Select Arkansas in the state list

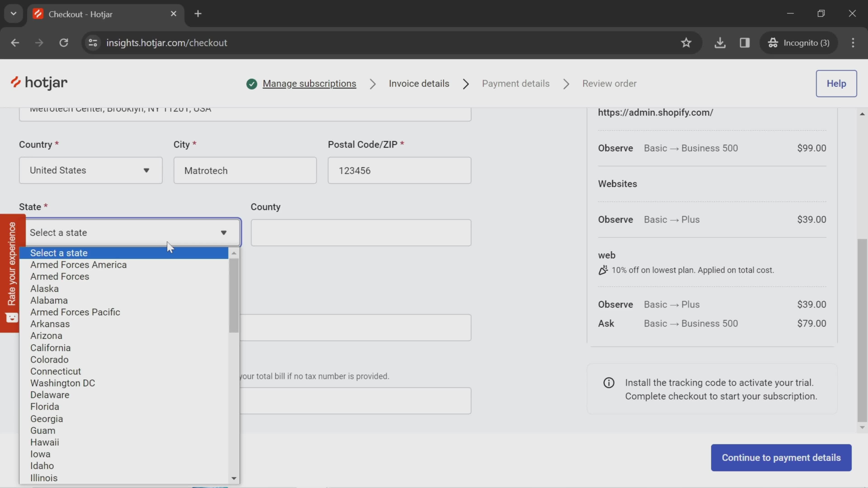pos(124,324)
